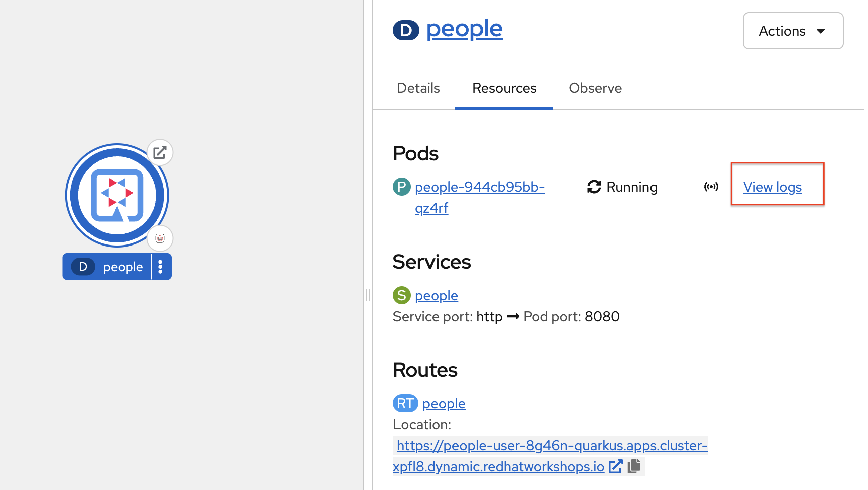The image size is (868, 490).
Task: Open the kebab menu on people node label
Action: (x=161, y=267)
